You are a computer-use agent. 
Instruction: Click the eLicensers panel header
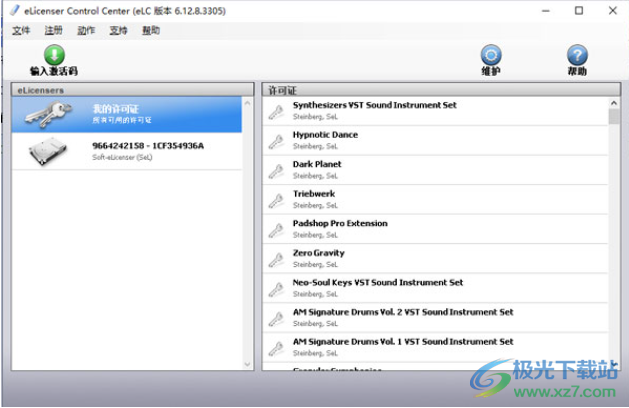point(133,90)
